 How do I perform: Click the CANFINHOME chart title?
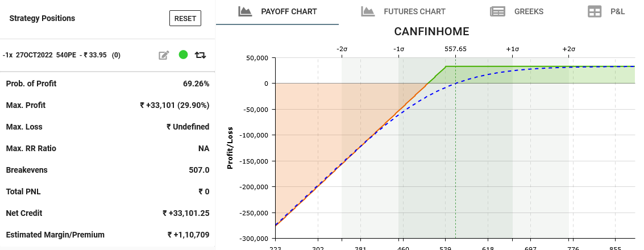pyautogui.click(x=431, y=31)
